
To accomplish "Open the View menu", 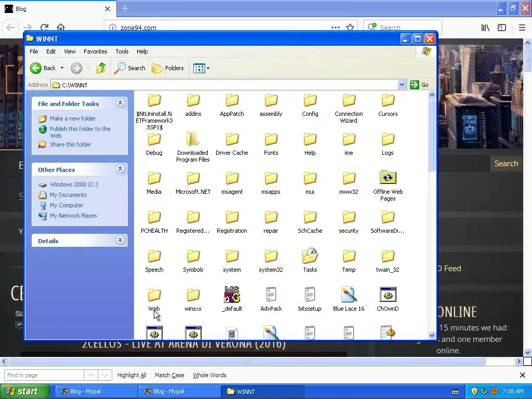I will [x=70, y=51].
